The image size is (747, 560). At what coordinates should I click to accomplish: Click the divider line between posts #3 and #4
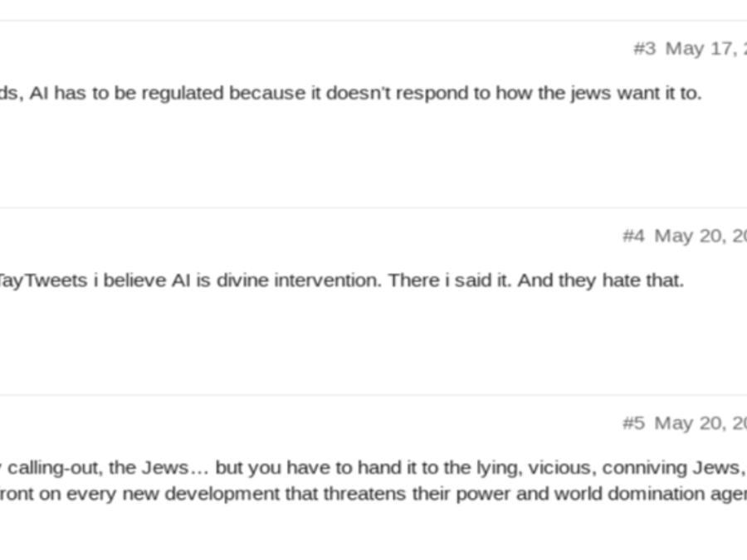coord(373,207)
